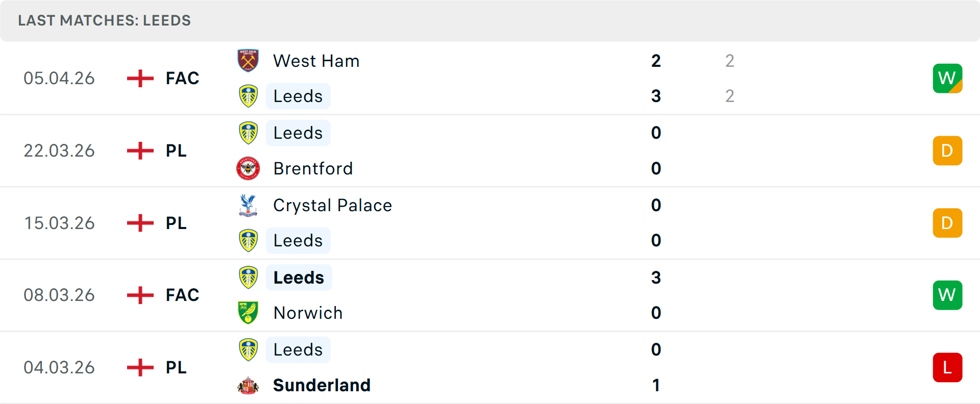Click the Crystal Palace eagle crest
This screenshot has width=980, height=404.
coord(248,205)
